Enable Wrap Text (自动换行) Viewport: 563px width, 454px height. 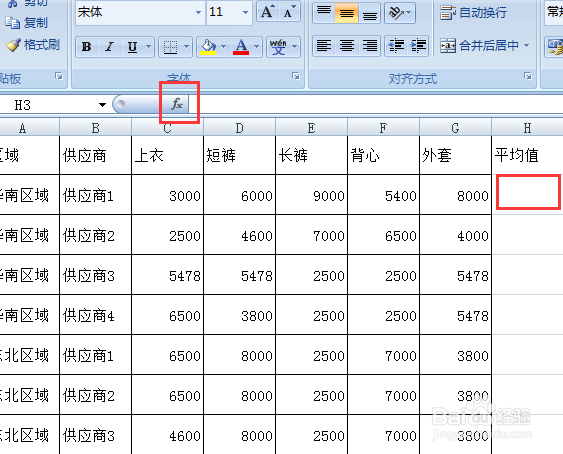473,13
